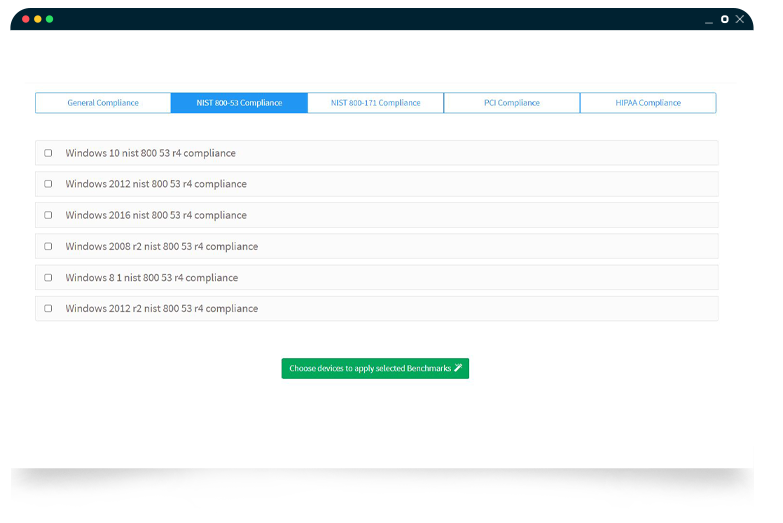Viewport: 783px width, 523px height.
Task: Click the green dot in title bar
Action: (x=49, y=19)
